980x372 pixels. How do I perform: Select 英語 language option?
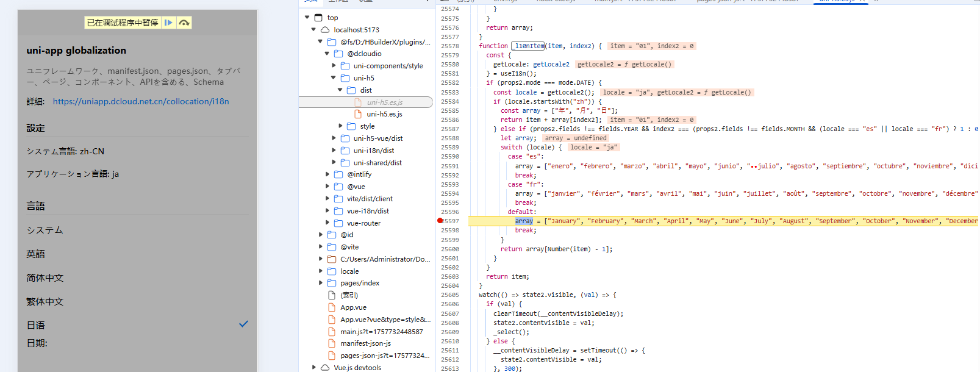point(36,254)
